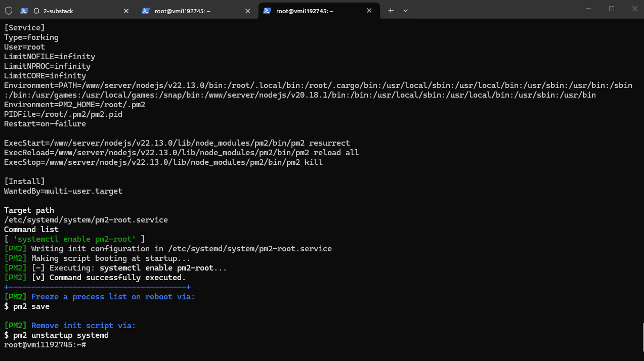The image size is (644, 361).
Task: Close the middle root@vmi1192745 tab
Action: point(248,11)
